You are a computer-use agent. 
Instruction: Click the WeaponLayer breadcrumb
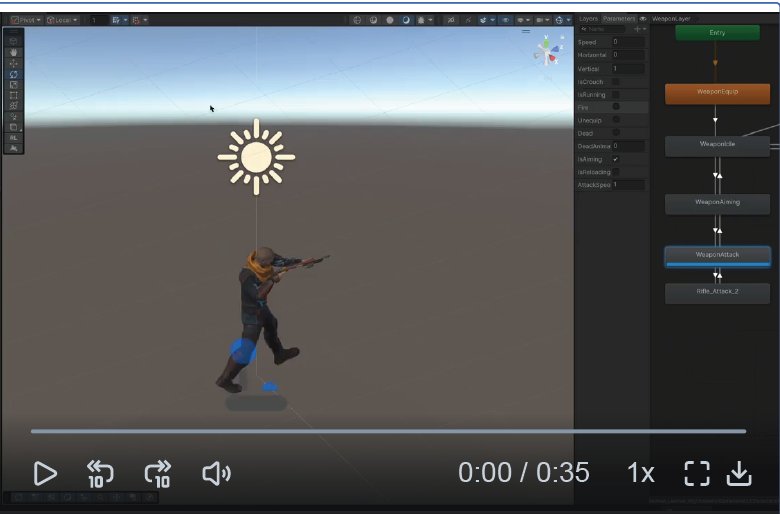pos(671,19)
